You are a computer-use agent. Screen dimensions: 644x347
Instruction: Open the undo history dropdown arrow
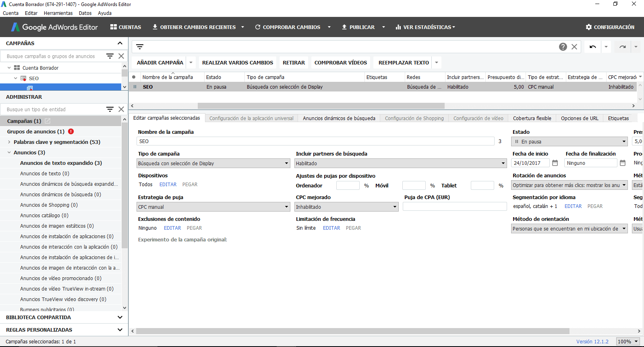click(606, 47)
